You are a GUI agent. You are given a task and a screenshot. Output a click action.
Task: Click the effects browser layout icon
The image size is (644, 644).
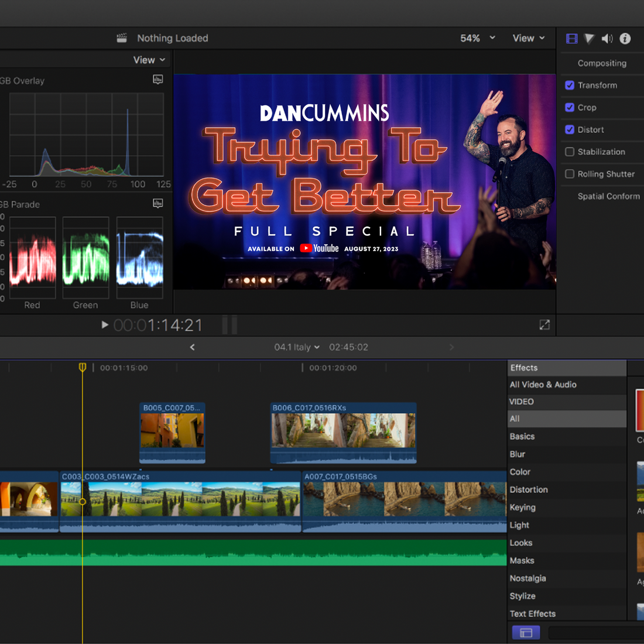526,632
